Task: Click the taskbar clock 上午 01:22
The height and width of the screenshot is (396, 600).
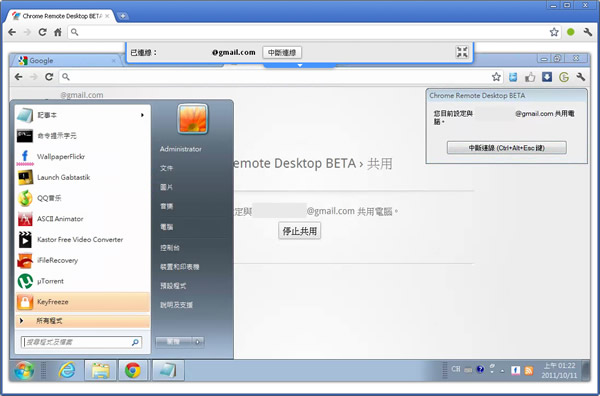Action: pos(559,370)
